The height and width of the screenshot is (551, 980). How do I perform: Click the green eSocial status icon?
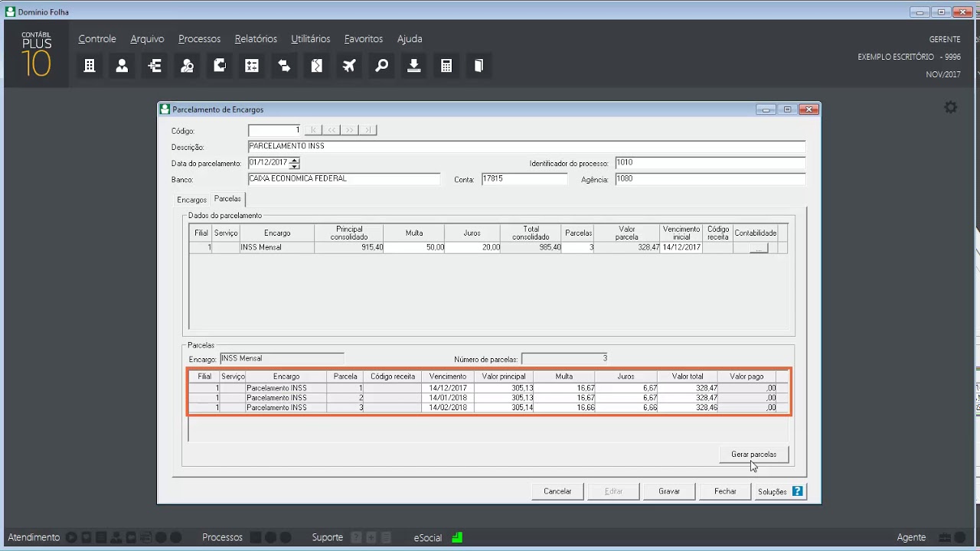(x=457, y=537)
